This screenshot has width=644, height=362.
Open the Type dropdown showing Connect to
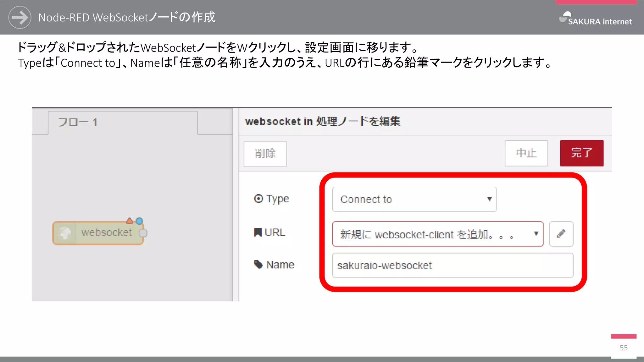tap(414, 199)
